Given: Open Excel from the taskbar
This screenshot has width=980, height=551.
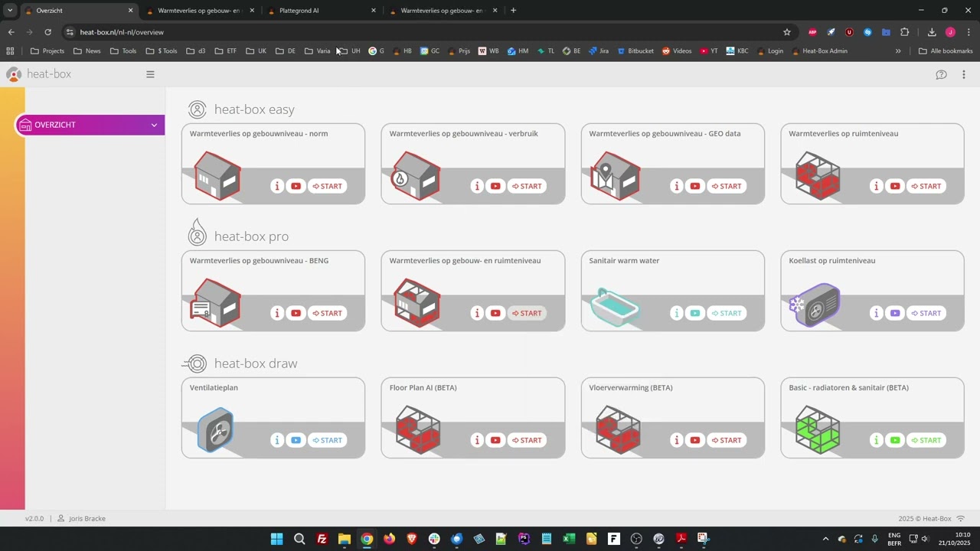Looking at the screenshot, I should point(569,539).
